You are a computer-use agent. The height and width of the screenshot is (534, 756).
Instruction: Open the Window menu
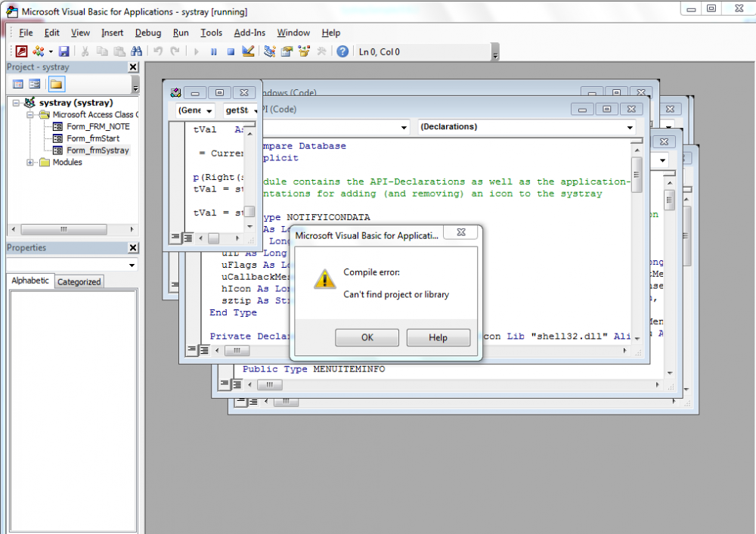click(293, 33)
